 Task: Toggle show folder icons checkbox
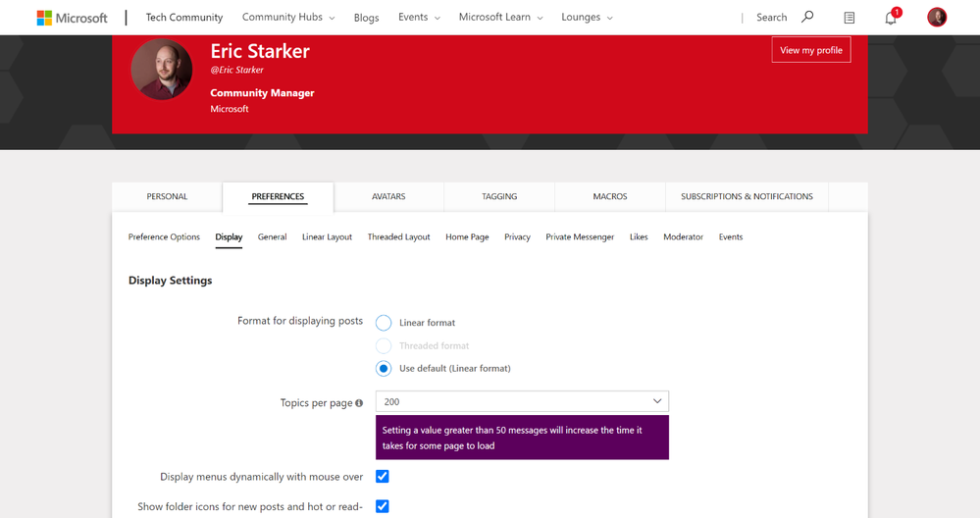[x=382, y=506]
